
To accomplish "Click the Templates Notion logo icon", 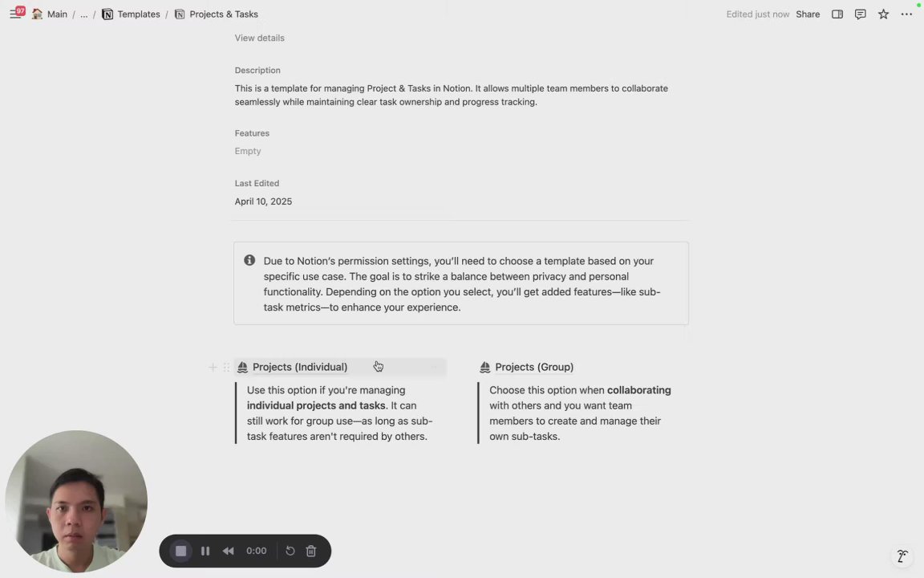I will tap(107, 14).
